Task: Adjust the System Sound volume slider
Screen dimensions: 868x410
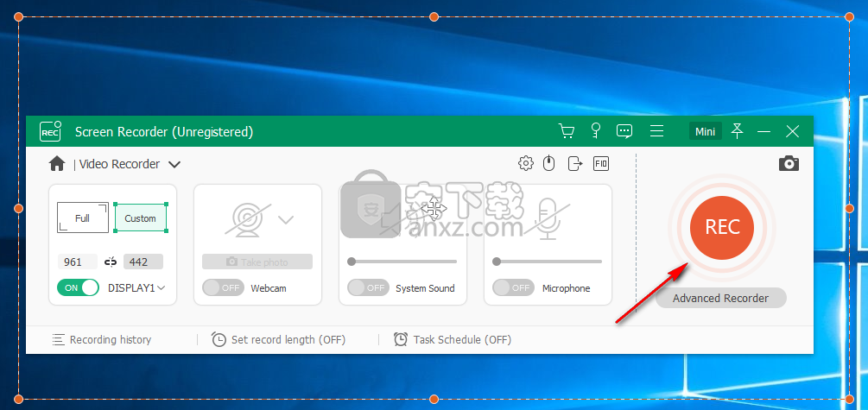Action: point(402,262)
